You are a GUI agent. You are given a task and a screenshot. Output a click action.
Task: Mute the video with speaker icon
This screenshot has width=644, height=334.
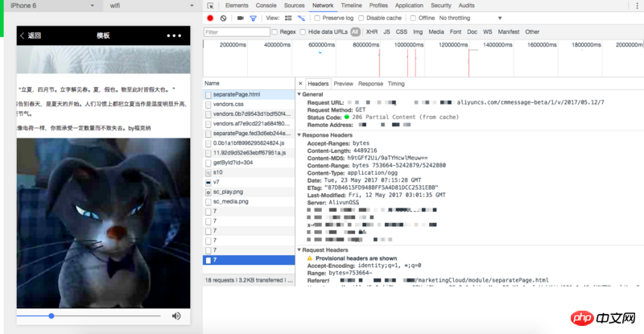tap(176, 316)
